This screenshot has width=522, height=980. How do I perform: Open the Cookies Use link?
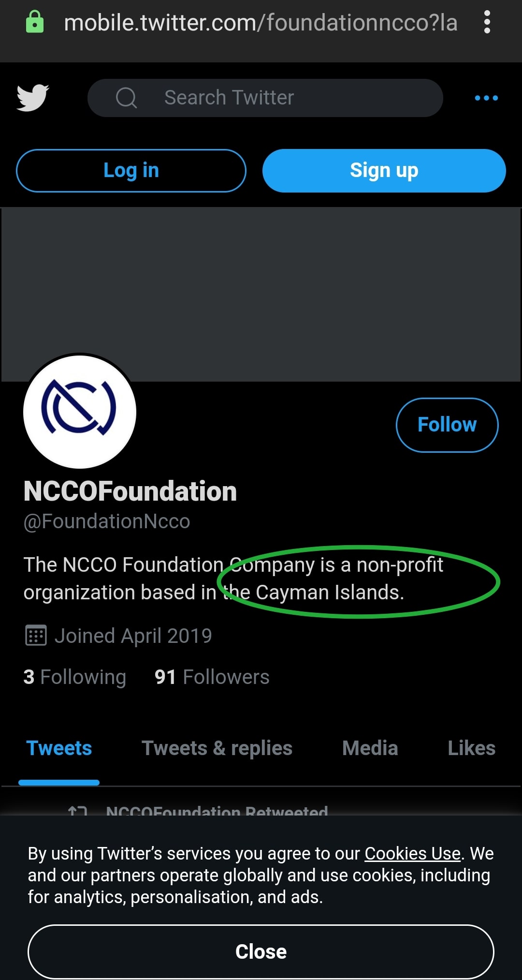[x=412, y=854]
